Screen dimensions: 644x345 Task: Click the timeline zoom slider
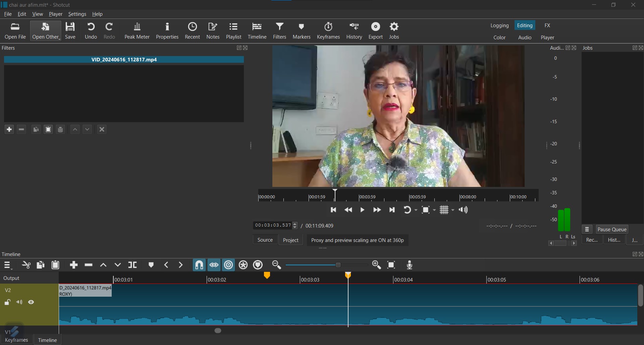[x=338, y=265]
